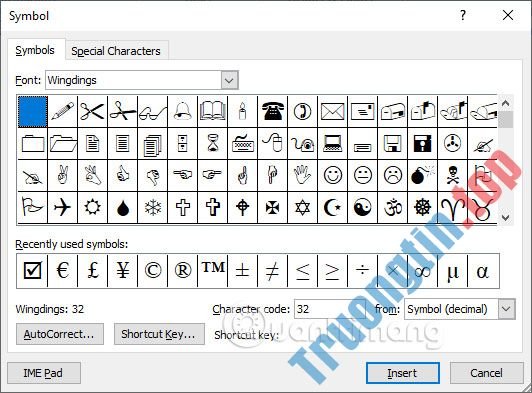
Task: Pick the crescent and star symbol
Action: click(x=332, y=207)
